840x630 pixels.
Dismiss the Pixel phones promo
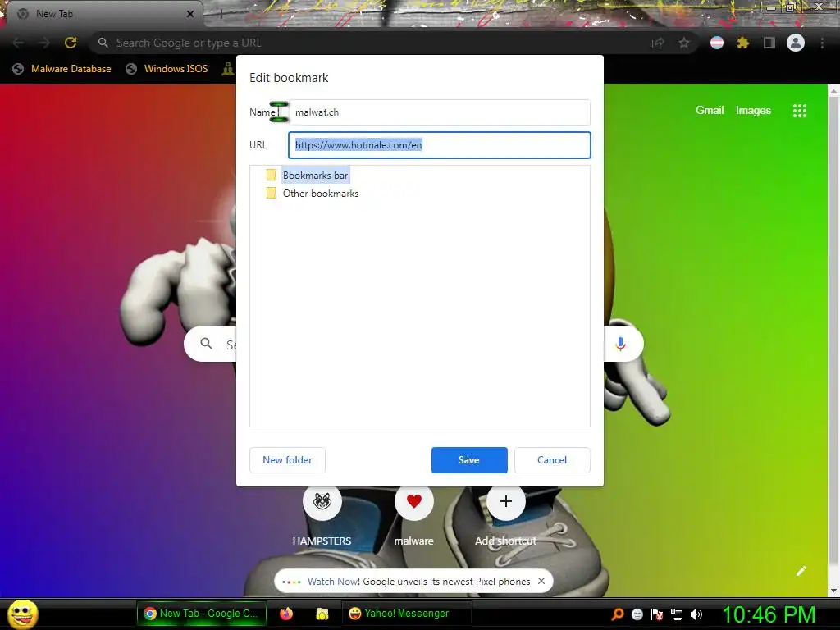pyautogui.click(x=541, y=581)
